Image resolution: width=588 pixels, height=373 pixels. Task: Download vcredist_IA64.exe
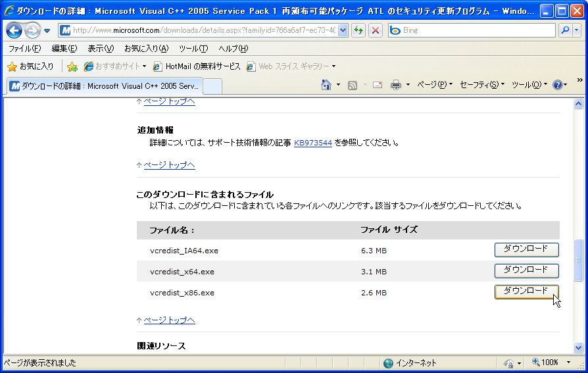pyautogui.click(x=526, y=250)
